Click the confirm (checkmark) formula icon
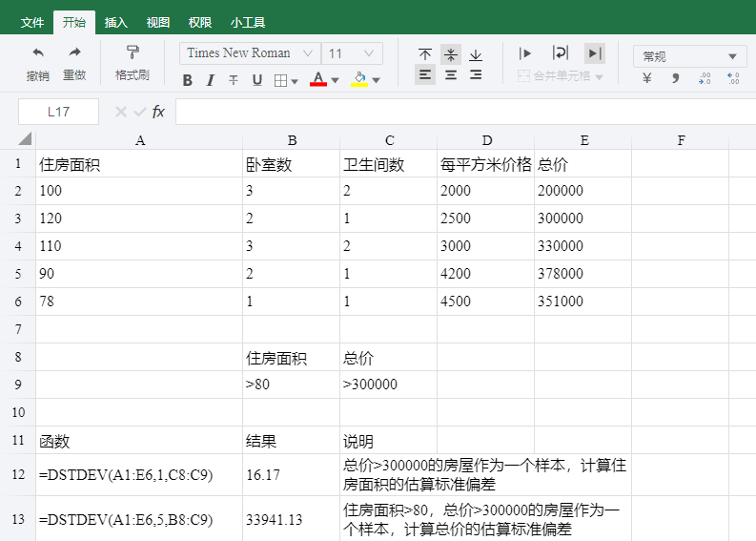 coord(140,112)
